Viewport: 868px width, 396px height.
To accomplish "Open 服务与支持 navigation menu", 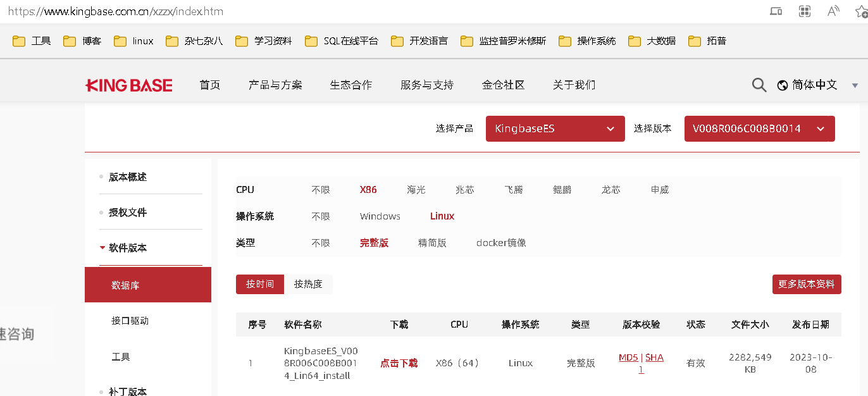I will pyautogui.click(x=427, y=85).
